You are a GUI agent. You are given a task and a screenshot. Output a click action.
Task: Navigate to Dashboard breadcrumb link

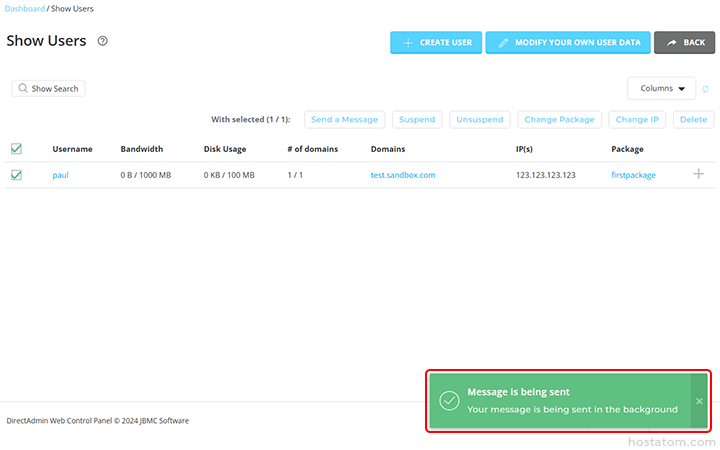pos(25,9)
